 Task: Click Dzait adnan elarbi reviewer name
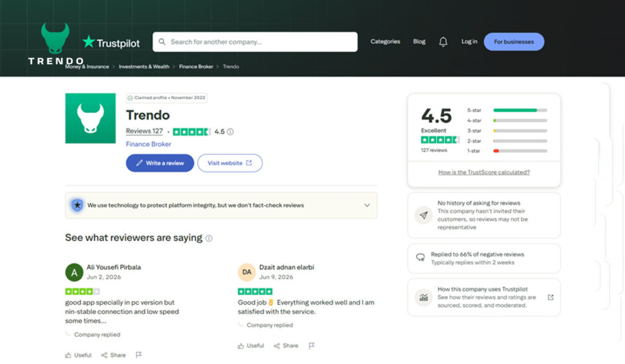click(x=287, y=267)
